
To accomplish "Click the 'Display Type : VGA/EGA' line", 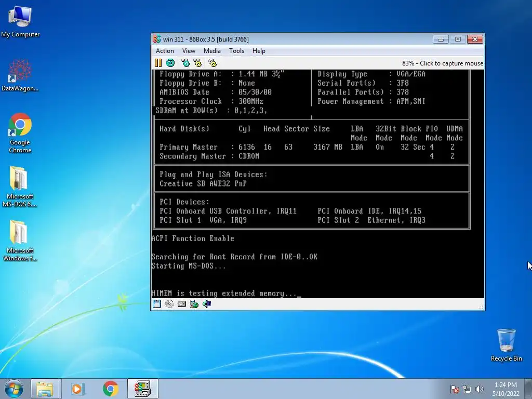I will pos(371,74).
